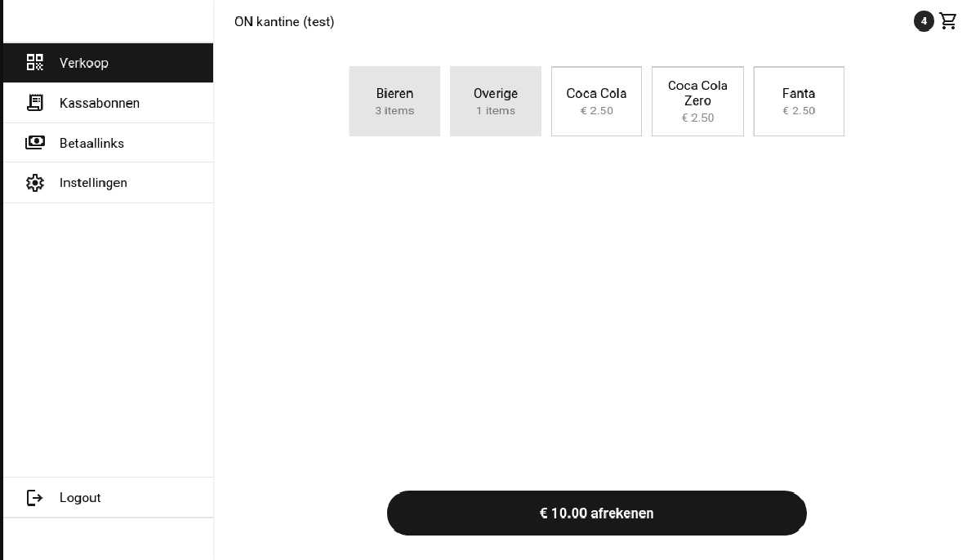
Task: Open the Instellingen menu entry
Action: [93, 183]
